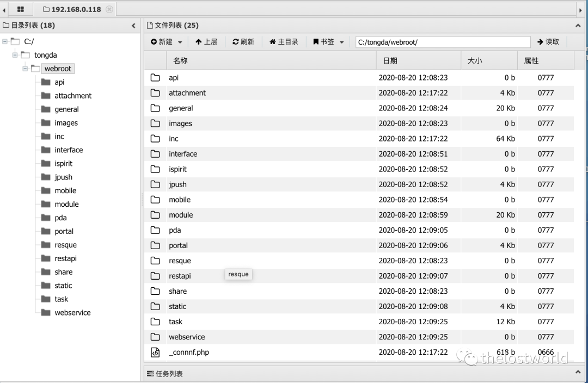Click code file icon of _connnf.php
588x383 pixels.
(x=155, y=353)
